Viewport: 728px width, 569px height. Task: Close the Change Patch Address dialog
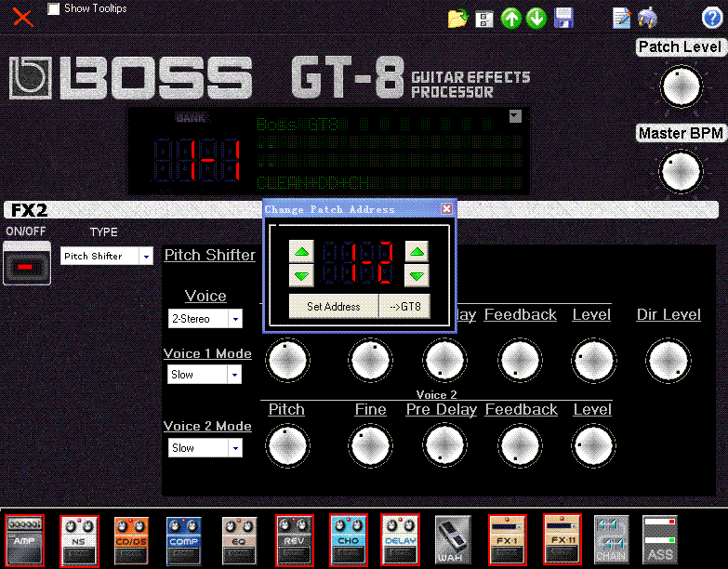pyautogui.click(x=446, y=209)
